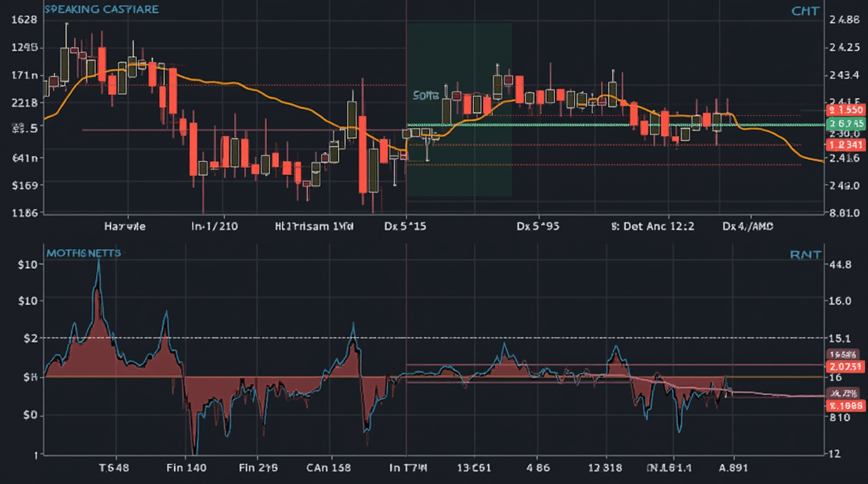Click the tallest peak in the oscillator panel
868x484 pixels.
98,262
